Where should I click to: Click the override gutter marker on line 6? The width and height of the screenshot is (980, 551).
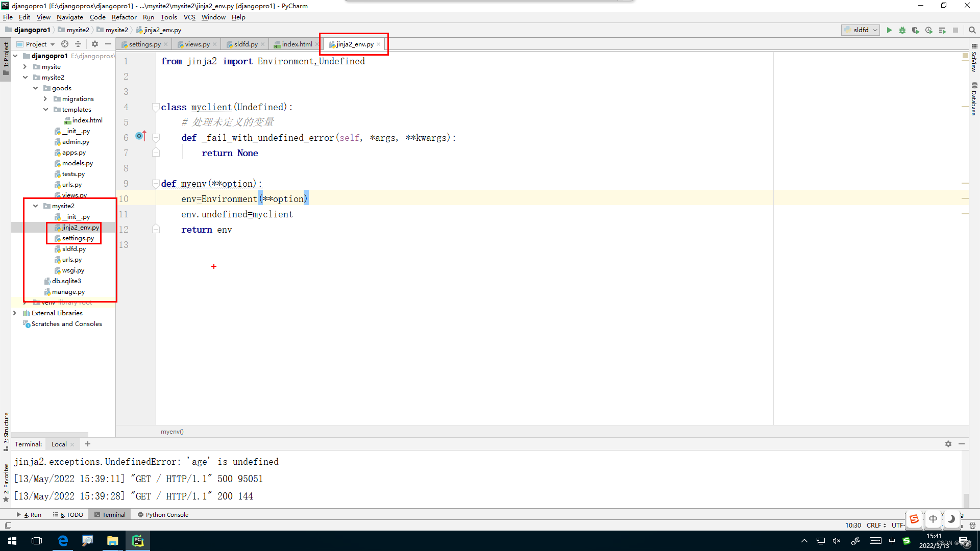[140, 136]
